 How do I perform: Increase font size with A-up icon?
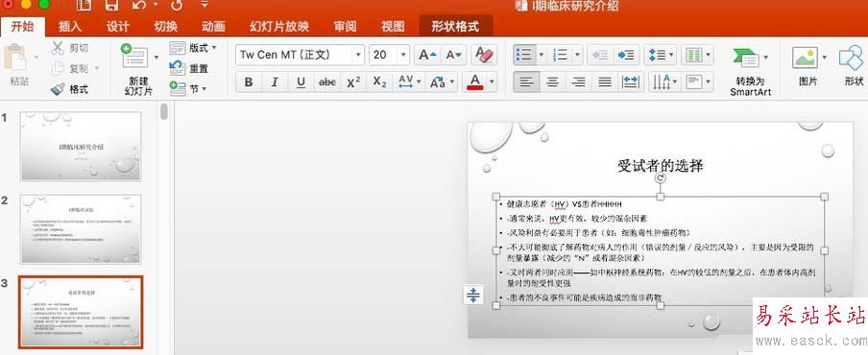click(427, 54)
